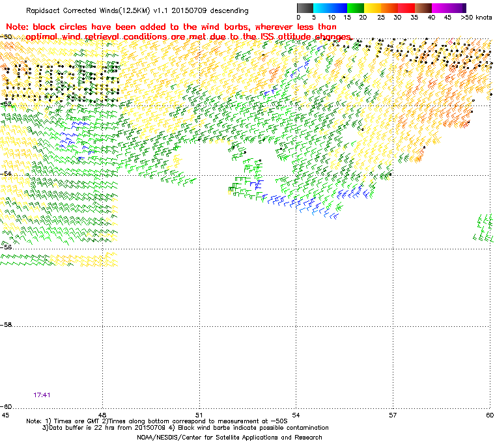The width and height of the screenshot is (495, 448).
Task: Click the green 15-20 knots color segment
Action: [x=356, y=8]
